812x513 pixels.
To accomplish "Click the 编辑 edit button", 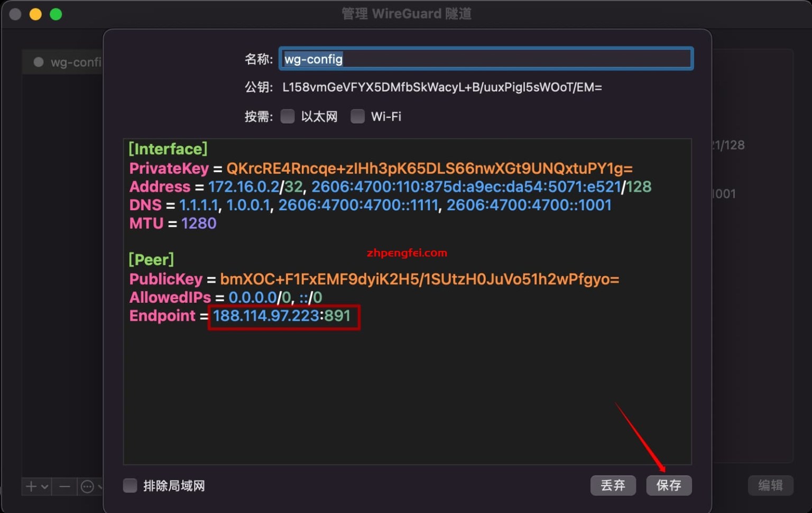I will tap(771, 485).
